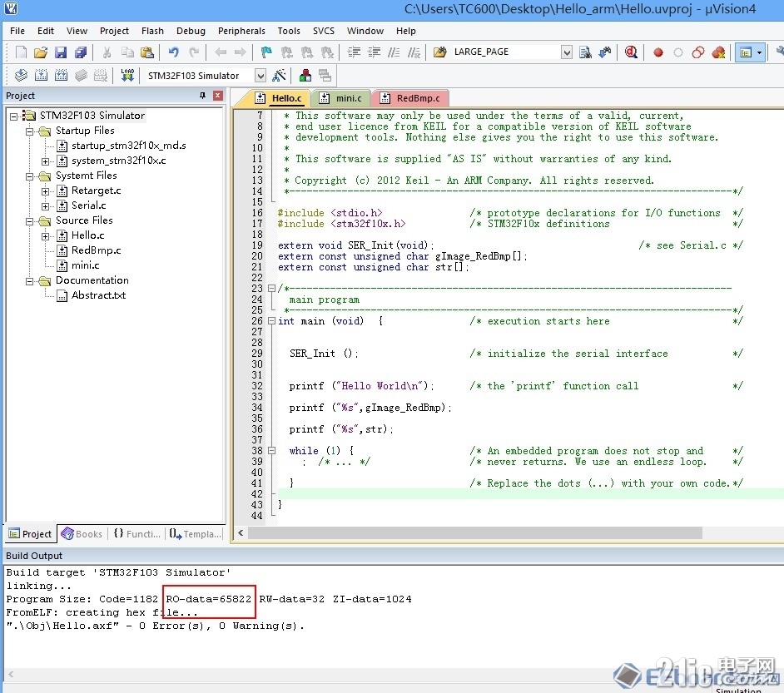
Task: Translate the current file
Action: 21,76
